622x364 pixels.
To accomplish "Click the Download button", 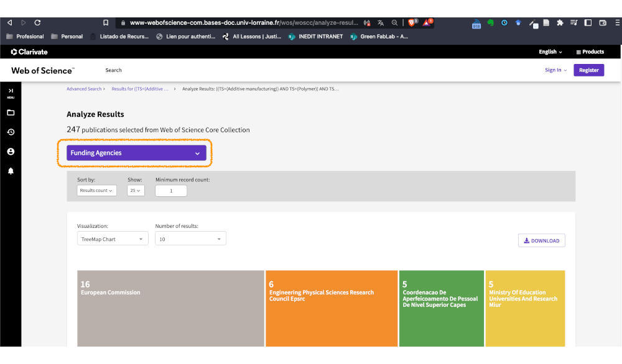I will click(541, 240).
